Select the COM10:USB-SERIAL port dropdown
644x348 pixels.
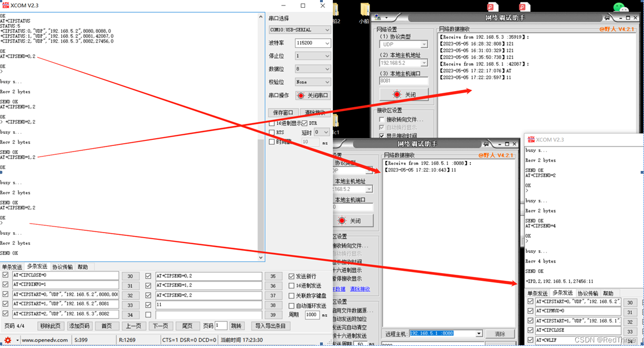300,29
